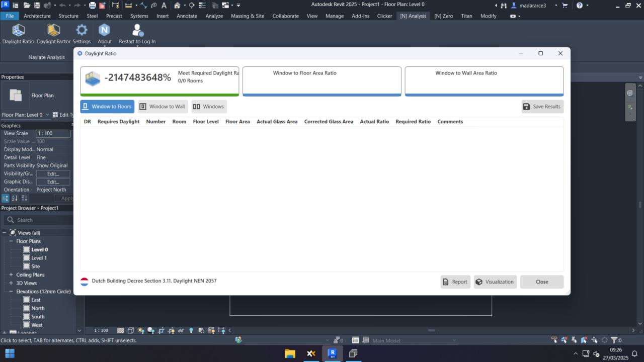This screenshot has height=362, width=644.
Task: Click the Naviate About icon
Action: (x=104, y=31)
